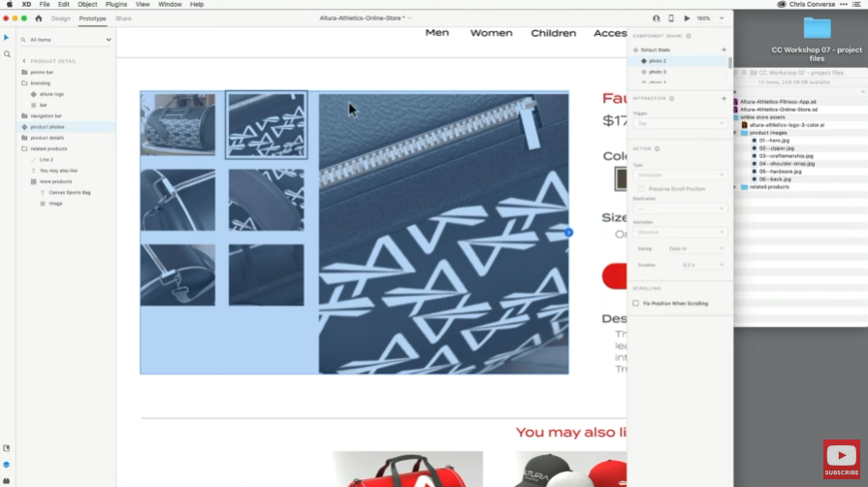Click the Device Preview phone icon
The height and width of the screenshot is (487, 868).
(x=671, y=18)
